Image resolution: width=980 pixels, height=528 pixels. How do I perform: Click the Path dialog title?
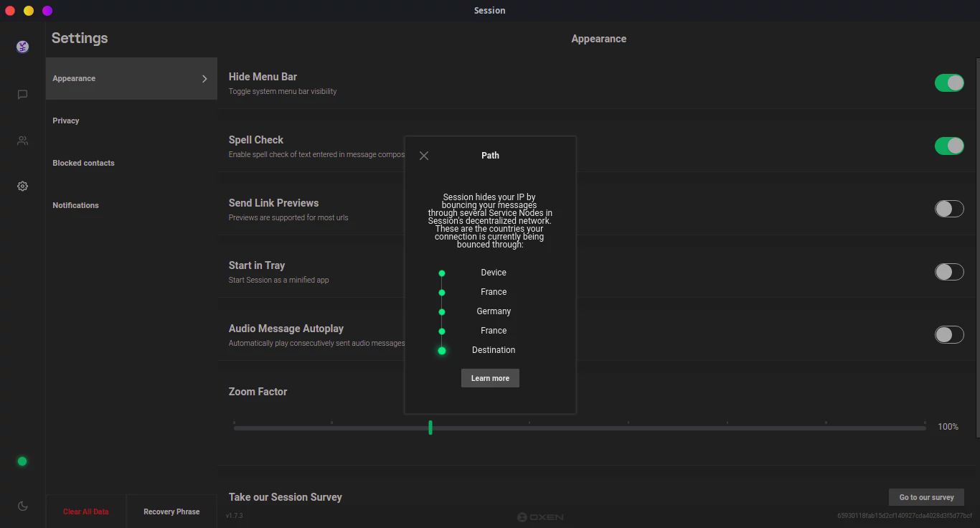tap(490, 155)
